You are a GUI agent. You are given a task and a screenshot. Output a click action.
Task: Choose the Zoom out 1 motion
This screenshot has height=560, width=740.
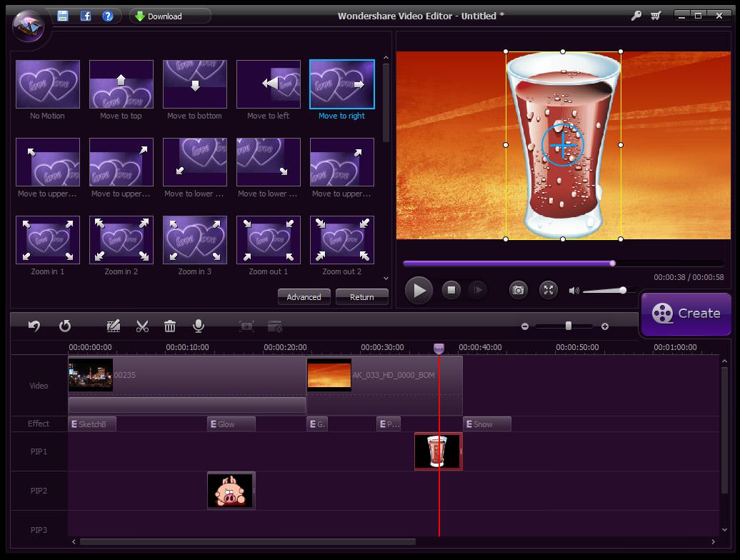(x=269, y=240)
